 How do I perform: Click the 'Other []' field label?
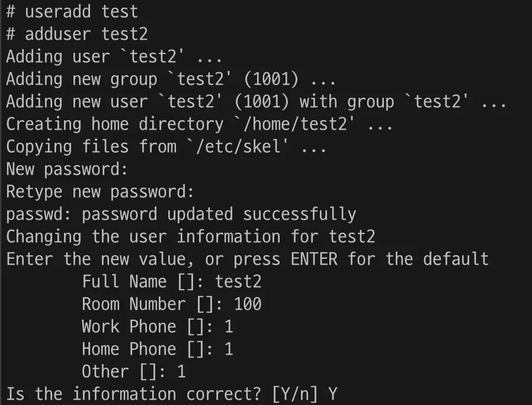tap(123, 372)
